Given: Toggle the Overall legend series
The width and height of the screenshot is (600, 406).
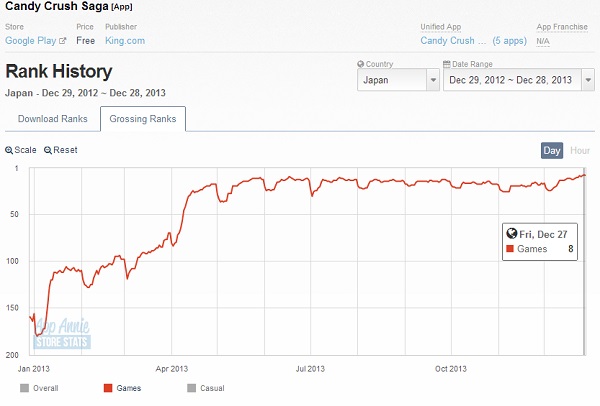Looking at the screenshot, I should click(39, 388).
